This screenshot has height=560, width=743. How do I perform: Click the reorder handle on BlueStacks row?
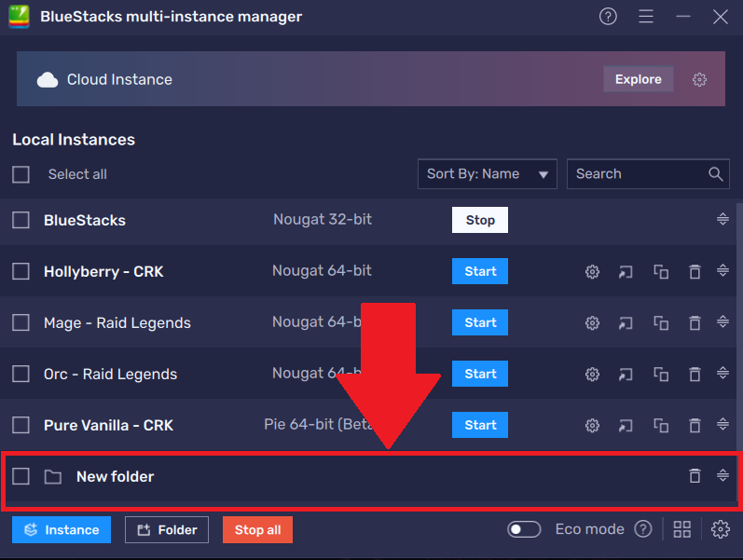point(722,219)
